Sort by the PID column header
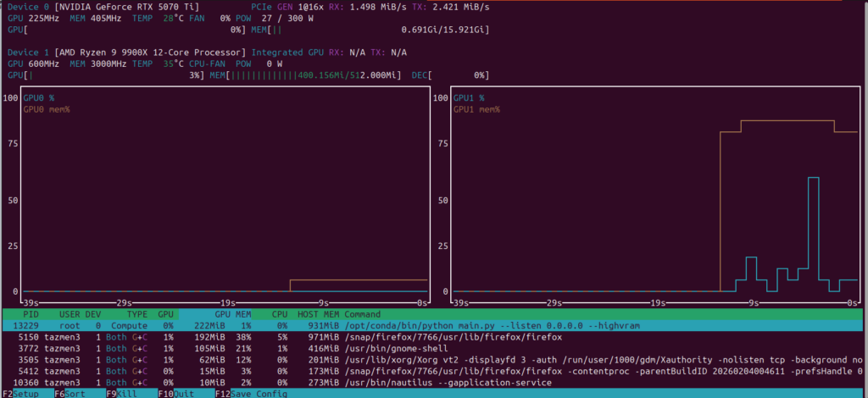This screenshot has height=398, width=868. pyautogui.click(x=34, y=314)
